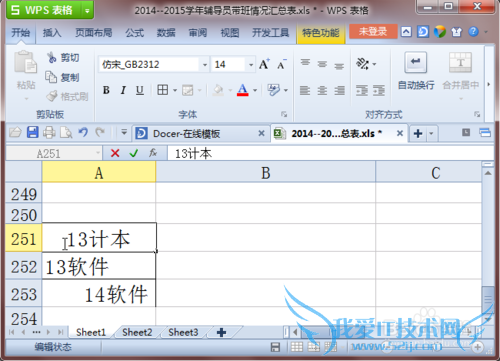This screenshot has width=500, height=361.
Task: Open clear format dropdown arrow
Action: (x=286, y=90)
